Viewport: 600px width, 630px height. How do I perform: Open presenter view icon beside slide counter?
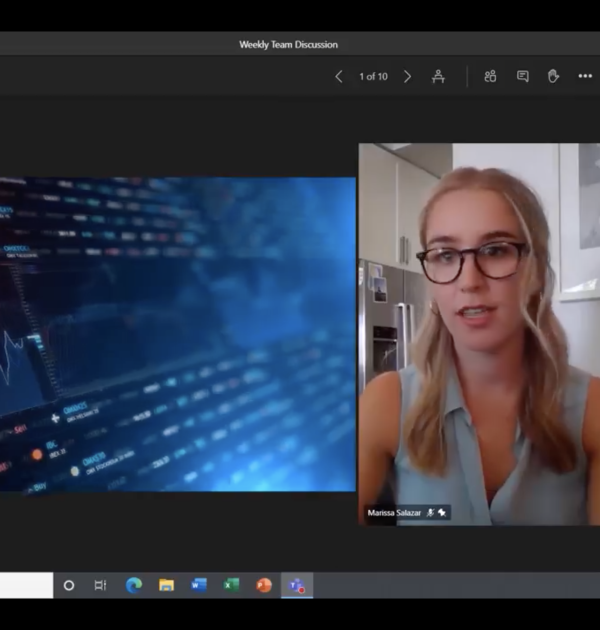[x=438, y=76]
